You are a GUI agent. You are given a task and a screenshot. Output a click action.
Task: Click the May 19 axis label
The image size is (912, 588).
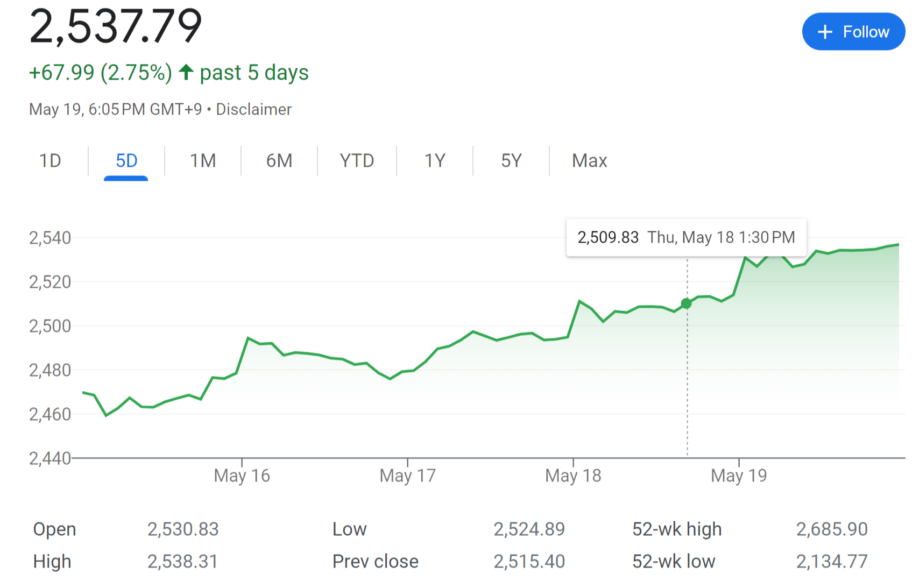point(739,476)
